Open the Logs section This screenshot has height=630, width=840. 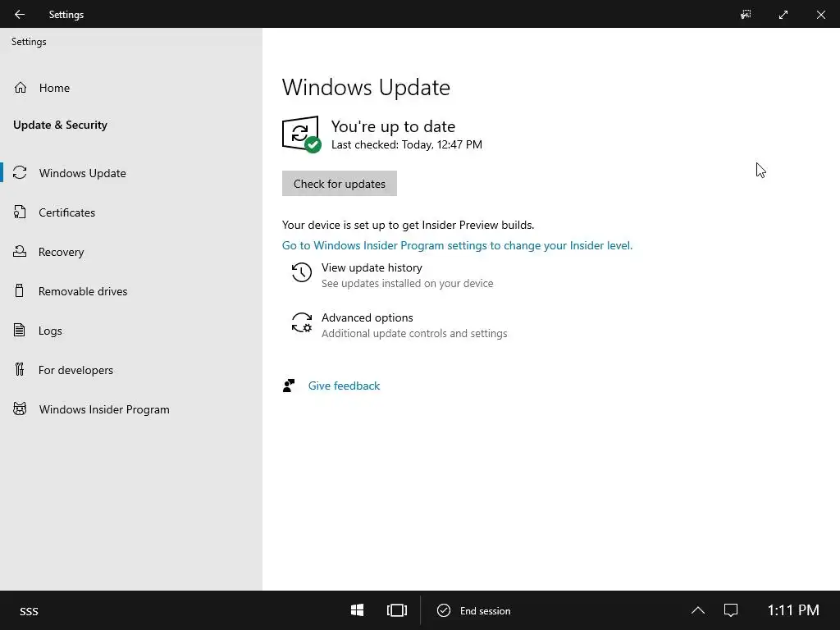click(131, 330)
